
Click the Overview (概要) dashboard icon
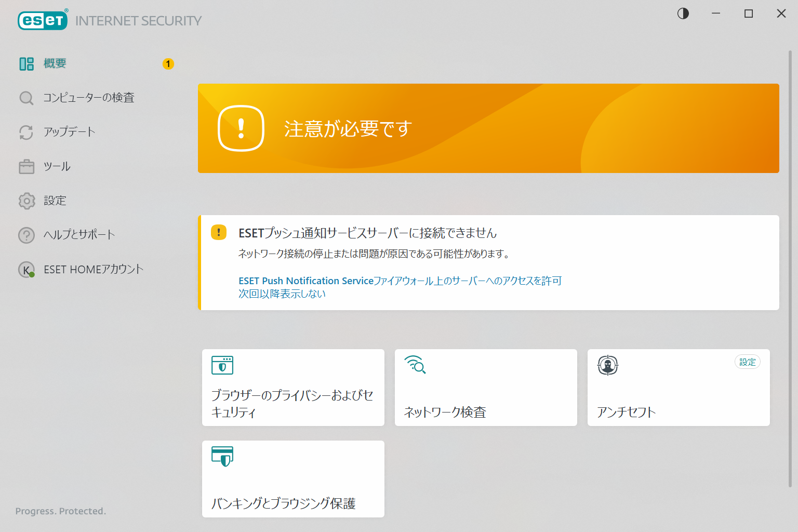click(x=26, y=64)
